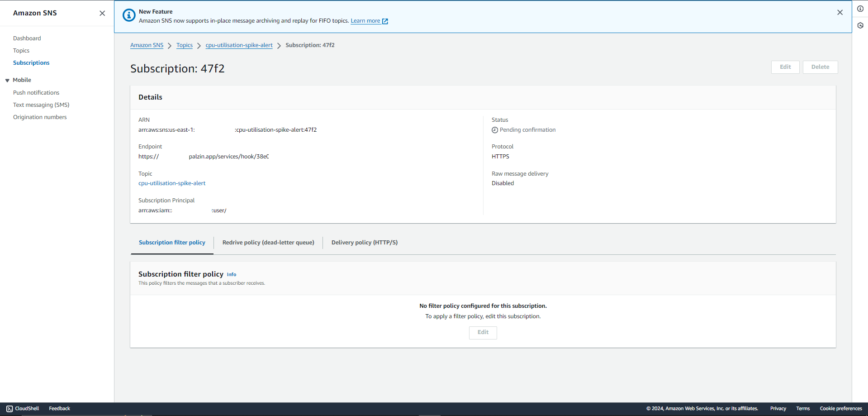868x416 pixels.
Task: Open the external link icon beside Learn more
Action: pos(385,21)
